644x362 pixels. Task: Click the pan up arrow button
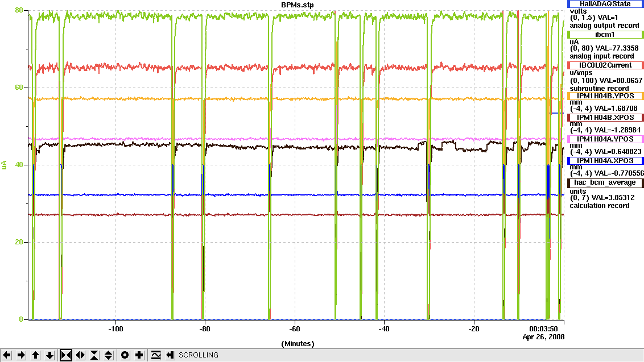pos(36,355)
